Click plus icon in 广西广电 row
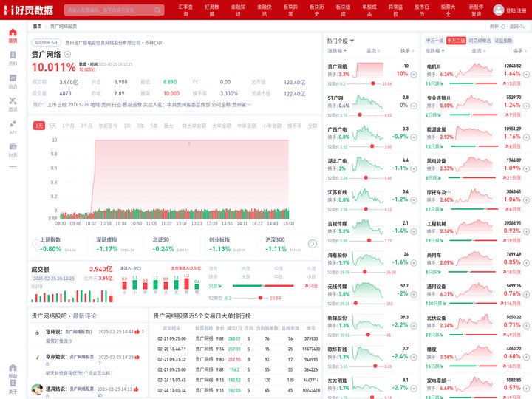Image resolution: width=532 pixels, height=399 pixels. click(414, 137)
